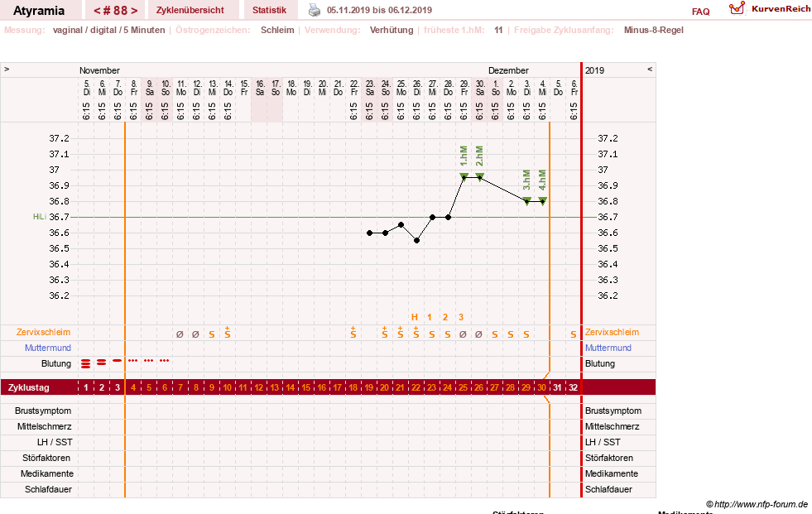Click bleeding icon on cycle day 2
Viewport: 812px width, 514px height.
pos(102,363)
